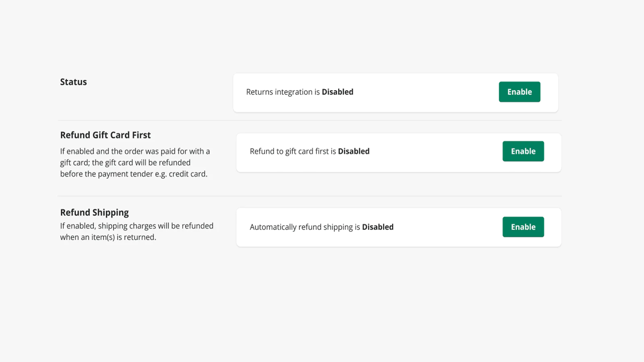
Task: Click the gift card refund description paragraph
Action: (x=135, y=162)
